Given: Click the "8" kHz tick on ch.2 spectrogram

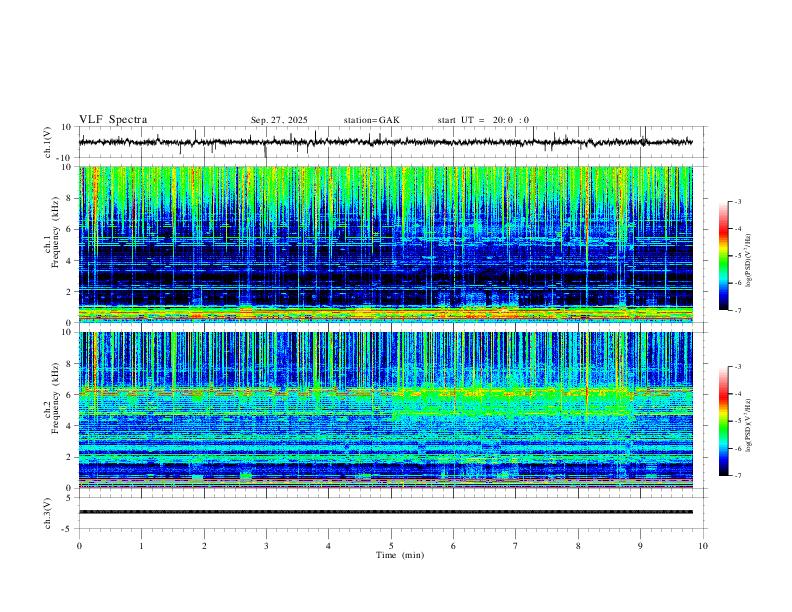Looking at the screenshot, I should [x=69, y=364].
